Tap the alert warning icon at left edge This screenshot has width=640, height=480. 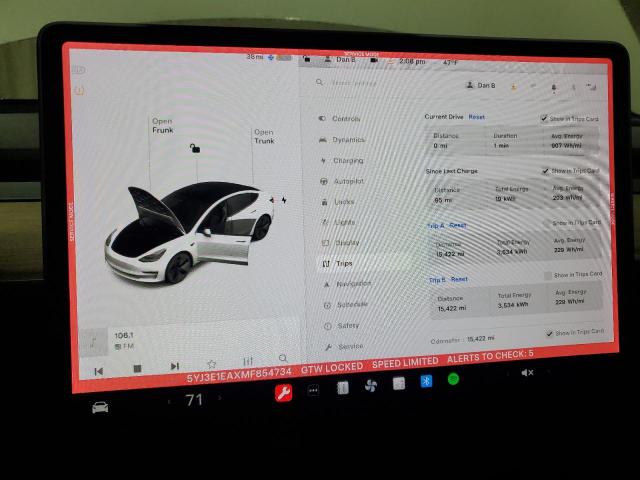[80, 90]
